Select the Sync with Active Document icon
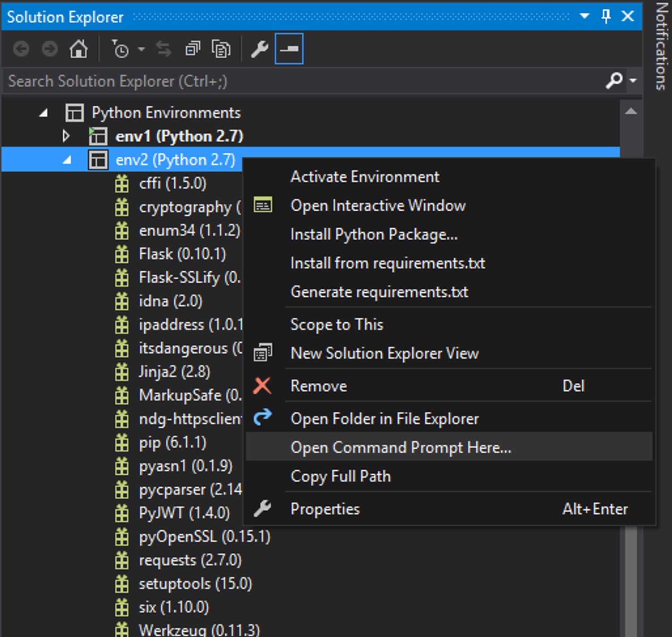The height and width of the screenshot is (637, 672). click(163, 48)
